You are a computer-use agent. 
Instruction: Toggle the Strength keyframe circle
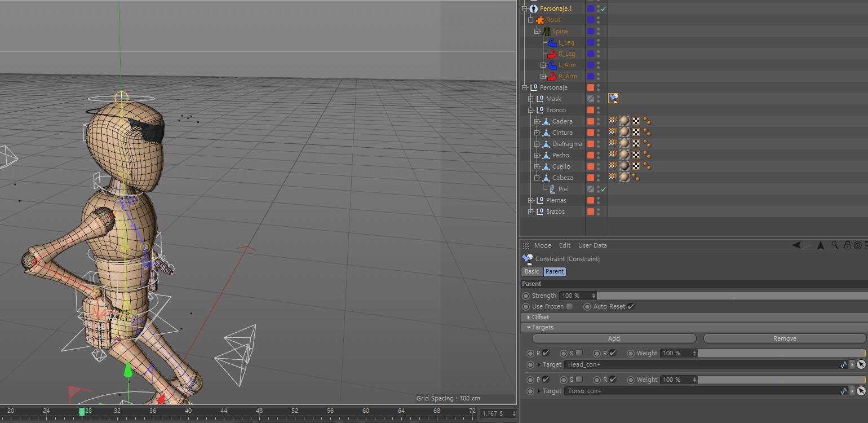tap(526, 296)
